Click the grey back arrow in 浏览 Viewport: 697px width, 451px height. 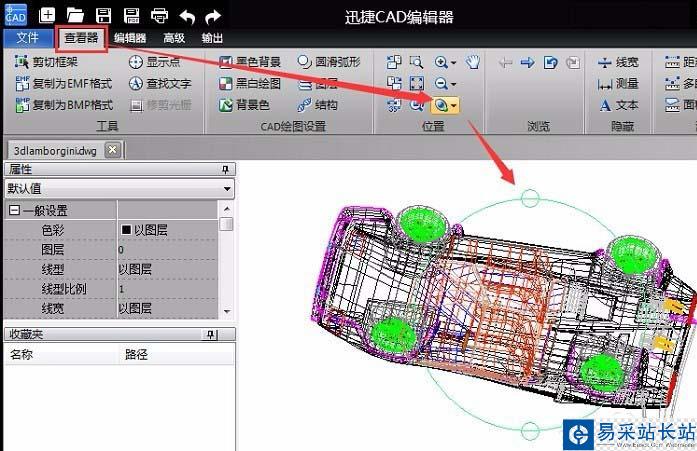point(505,63)
